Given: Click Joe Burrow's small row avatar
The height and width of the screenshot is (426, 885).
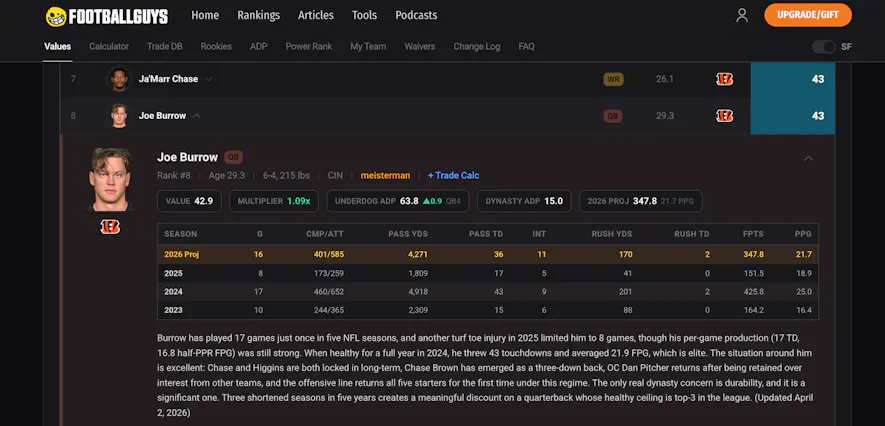Looking at the screenshot, I should click(119, 116).
